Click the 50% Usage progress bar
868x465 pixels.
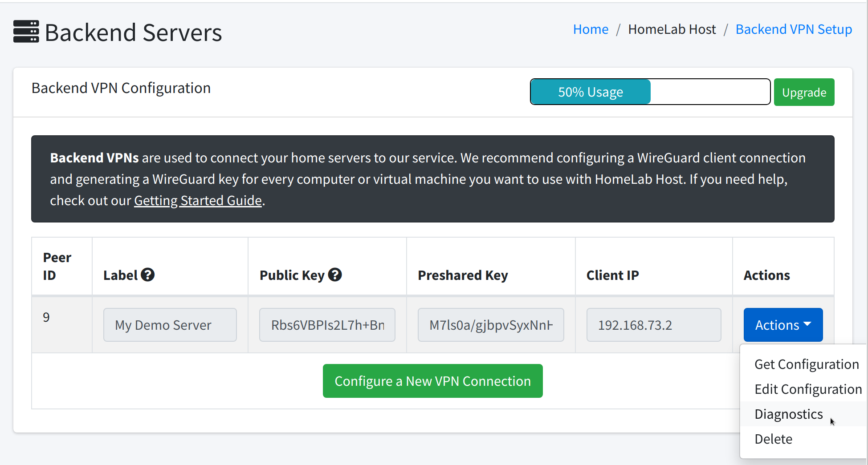point(650,92)
